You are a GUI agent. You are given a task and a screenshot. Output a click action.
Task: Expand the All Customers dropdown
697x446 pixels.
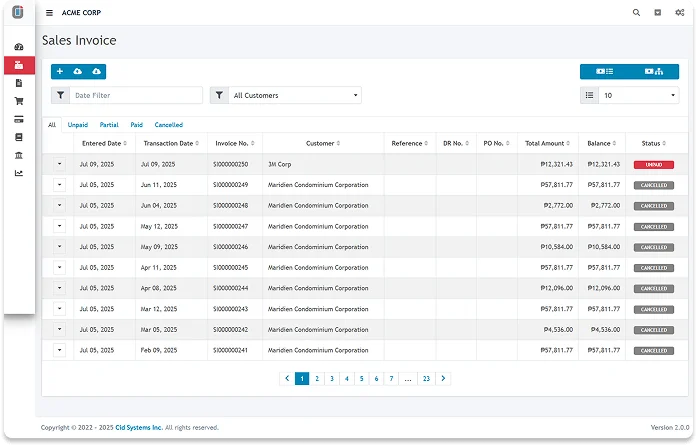294,96
